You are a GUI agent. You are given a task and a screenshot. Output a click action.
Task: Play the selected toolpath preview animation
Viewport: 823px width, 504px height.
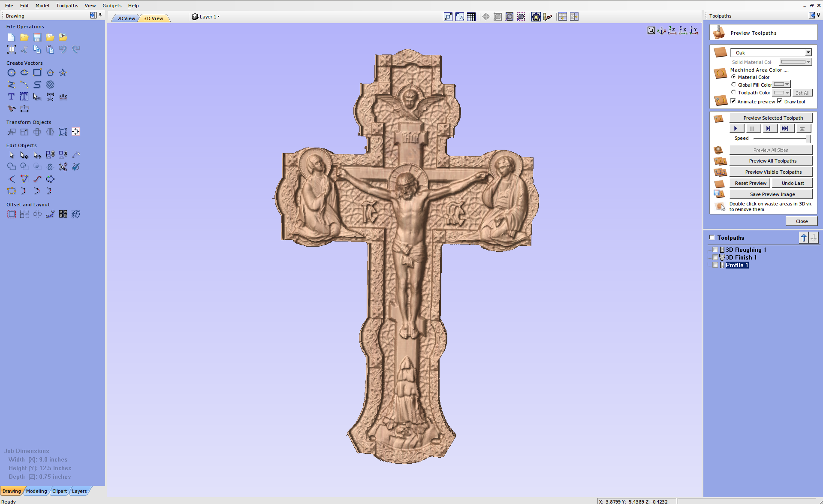click(x=736, y=128)
